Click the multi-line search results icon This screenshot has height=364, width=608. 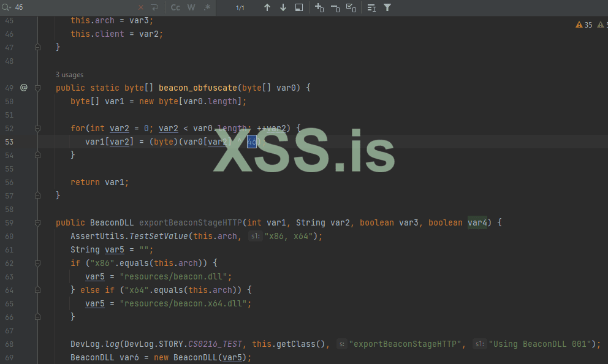(371, 7)
